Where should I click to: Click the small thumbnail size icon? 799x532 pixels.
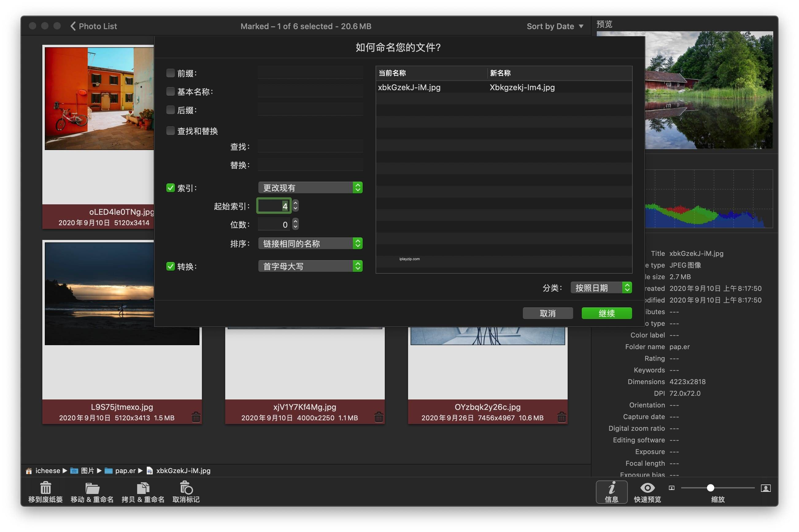pyautogui.click(x=671, y=488)
